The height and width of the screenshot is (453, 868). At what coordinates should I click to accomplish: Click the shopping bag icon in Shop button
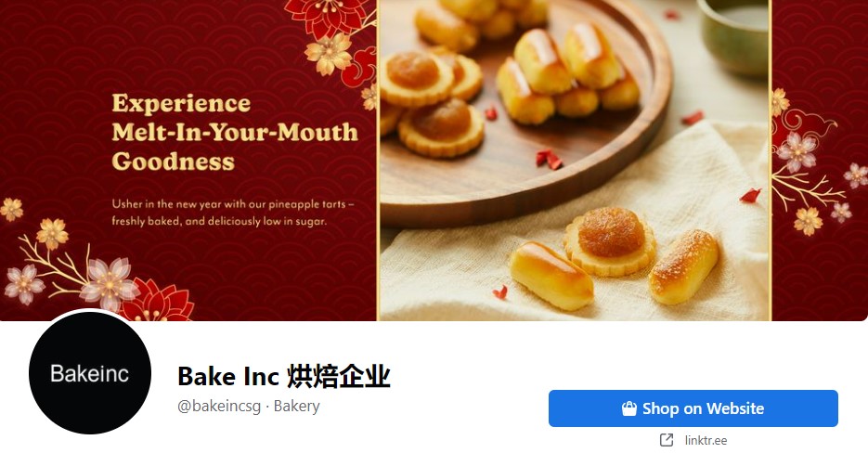click(628, 408)
